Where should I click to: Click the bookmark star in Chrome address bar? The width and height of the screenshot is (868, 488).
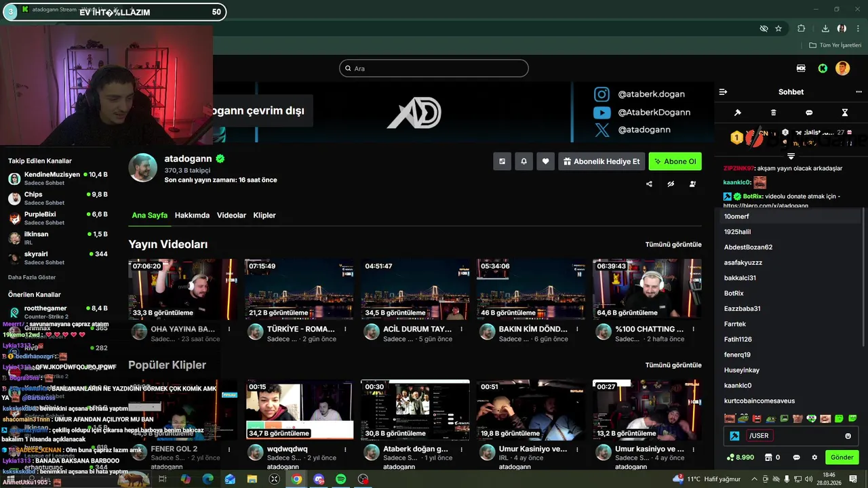[778, 28]
